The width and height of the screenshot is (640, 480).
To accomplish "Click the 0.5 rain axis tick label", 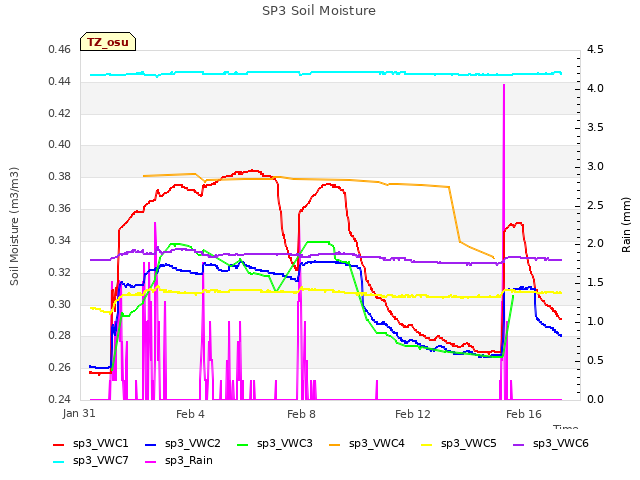I will (595, 360).
